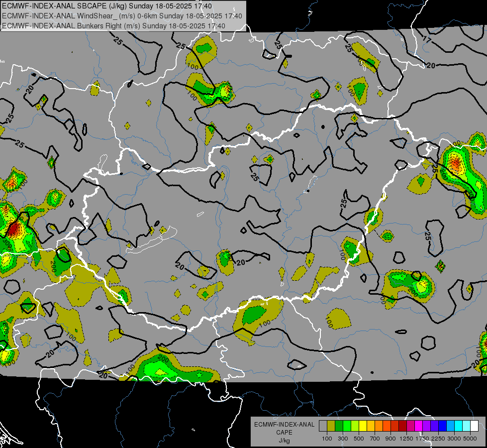Pick the pure blue legend swatch
Screen dimensions: 487x448
[442, 426]
